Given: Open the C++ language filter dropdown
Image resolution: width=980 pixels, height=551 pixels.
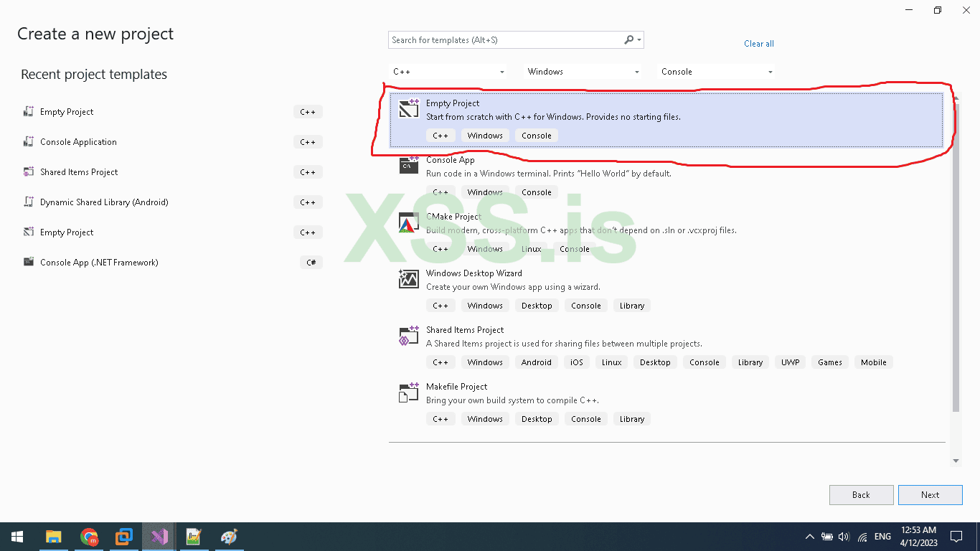Looking at the screenshot, I should tap(448, 72).
